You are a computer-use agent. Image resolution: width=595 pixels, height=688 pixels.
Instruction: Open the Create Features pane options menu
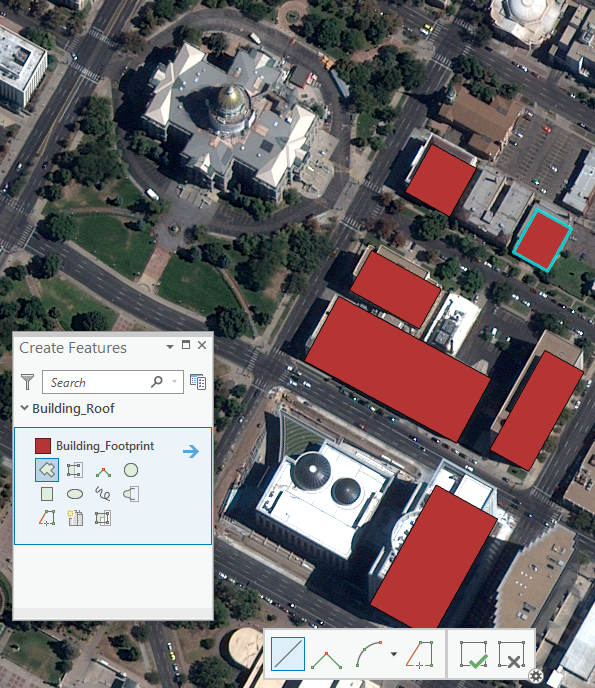[170, 347]
